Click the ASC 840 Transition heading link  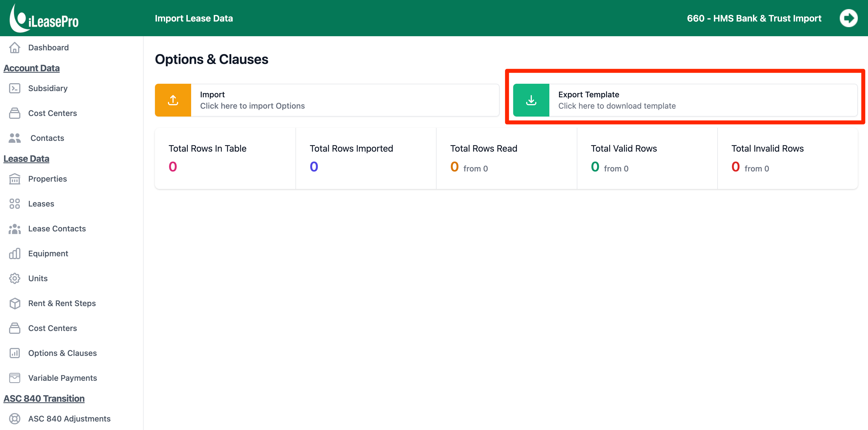point(44,398)
